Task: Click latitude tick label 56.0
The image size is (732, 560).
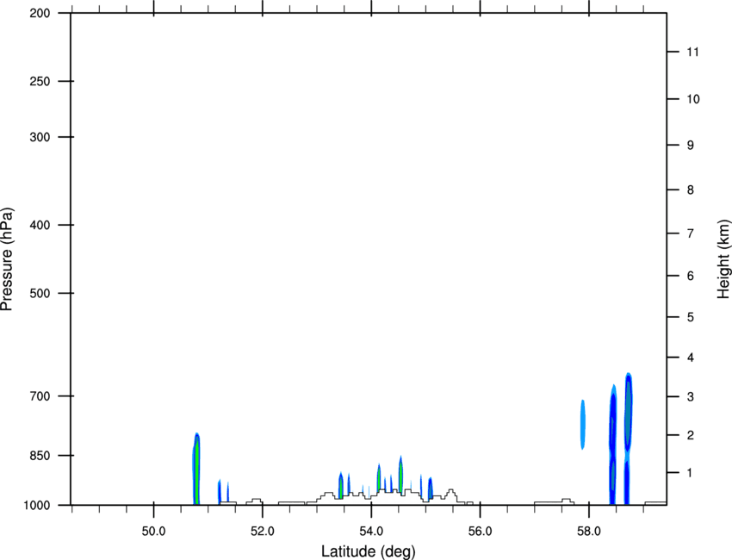Action: [x=480, y=532]
